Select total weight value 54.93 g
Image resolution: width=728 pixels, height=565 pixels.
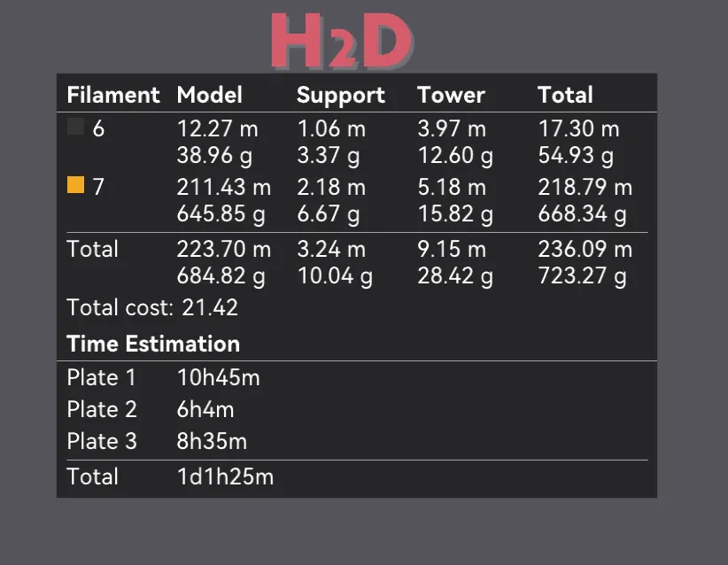[x=576, y=156]
